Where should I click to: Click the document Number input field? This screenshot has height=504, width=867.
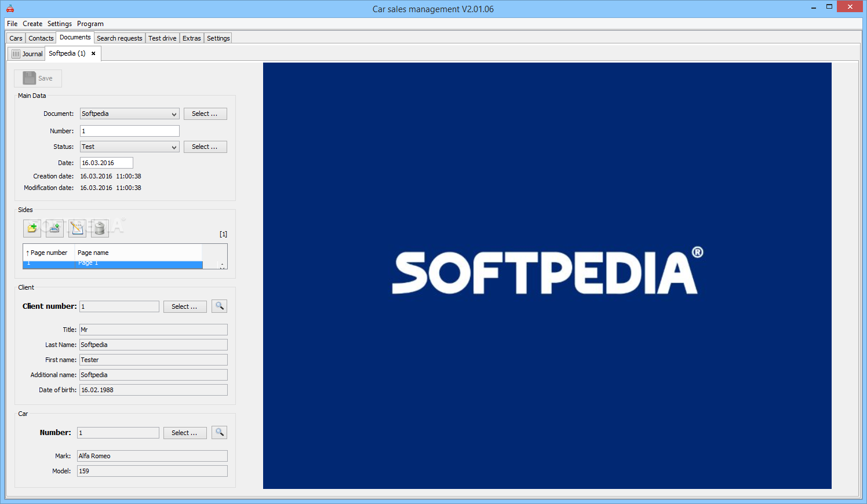pyautogui.click(x=130, y=131)
